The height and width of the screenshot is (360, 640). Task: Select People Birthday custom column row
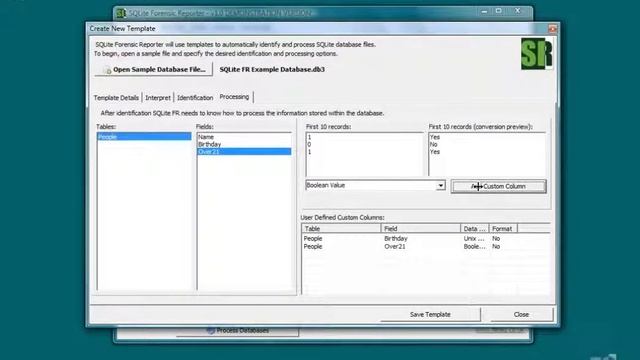[426, 238]
